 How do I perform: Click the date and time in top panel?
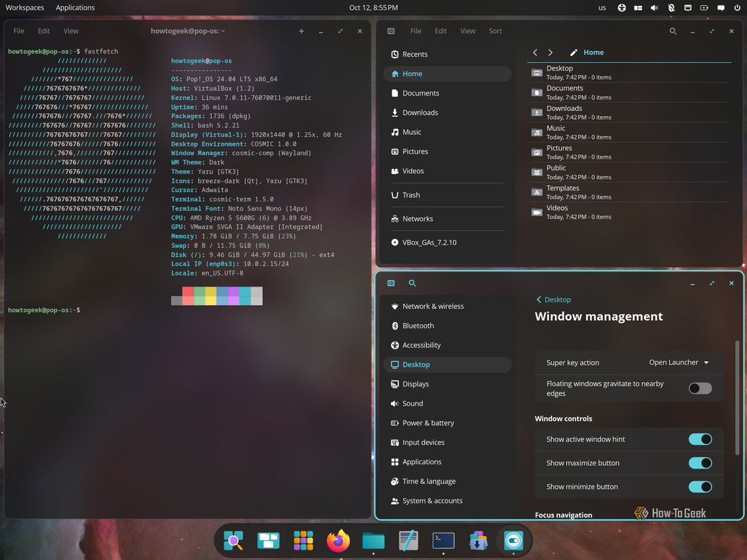(x=373, y=7)
